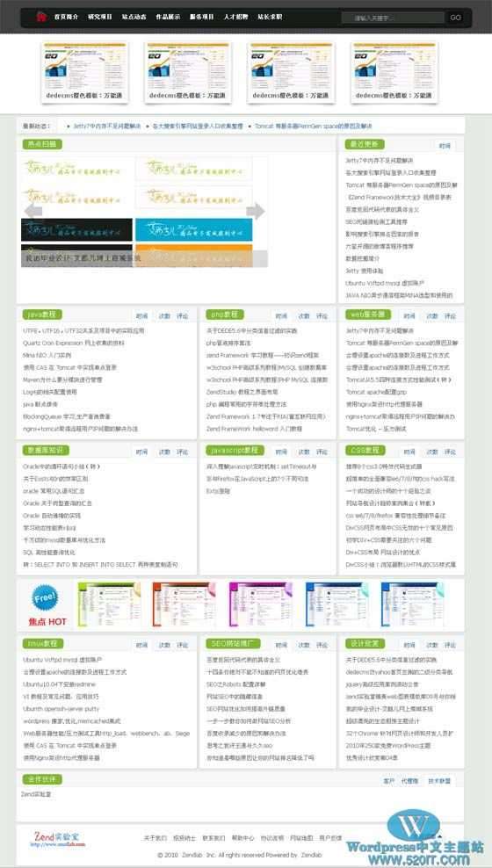
Task: Switch php教程 panel to the 次数 tab
Action: click(304, 316)
